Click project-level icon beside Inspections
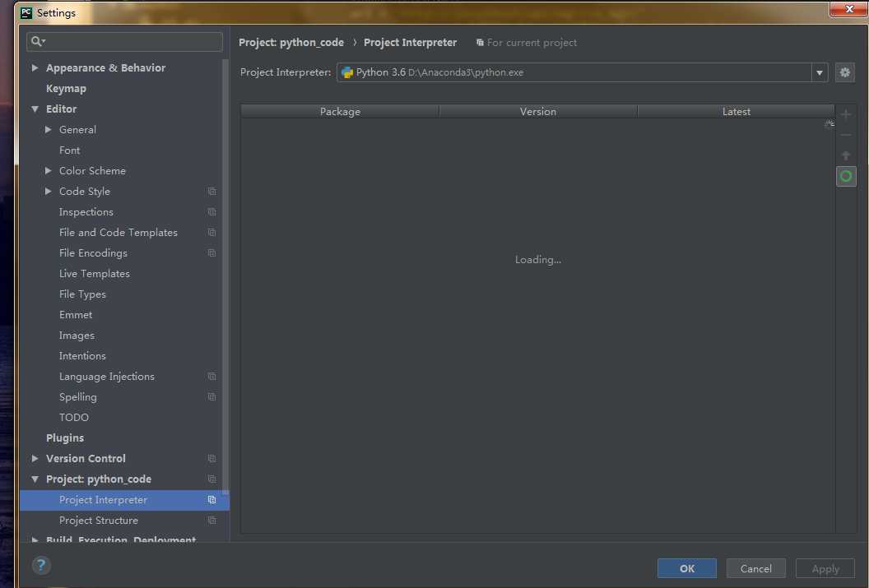This screenshot has width=869, height=588. click(211, 212)
